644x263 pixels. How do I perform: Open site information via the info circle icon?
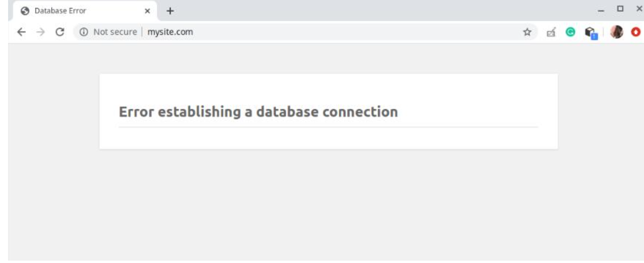tap(84, 32)
